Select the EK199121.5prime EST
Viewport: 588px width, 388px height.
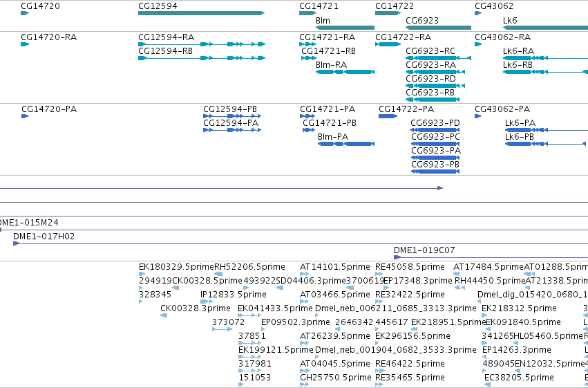click(249, 357)
